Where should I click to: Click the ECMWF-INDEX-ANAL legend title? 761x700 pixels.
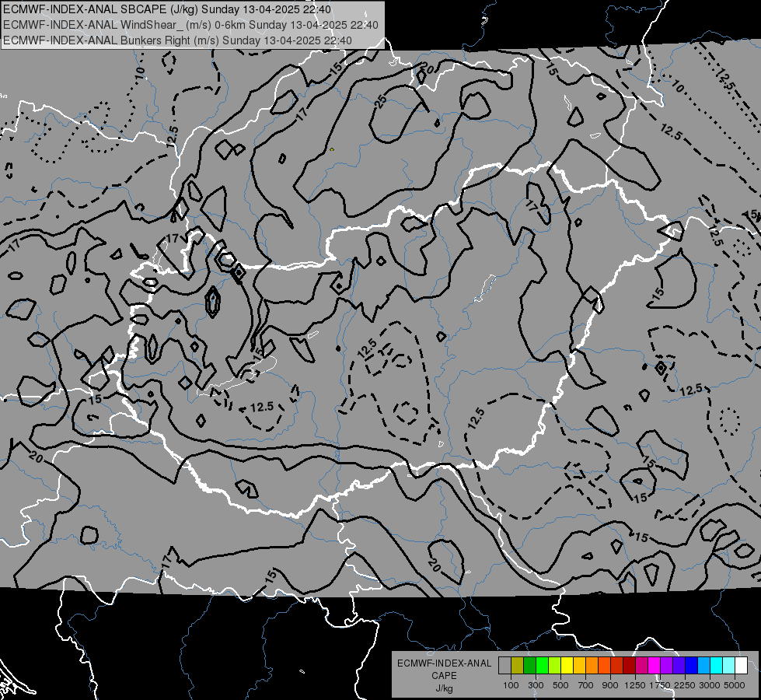tap(444, 663)
